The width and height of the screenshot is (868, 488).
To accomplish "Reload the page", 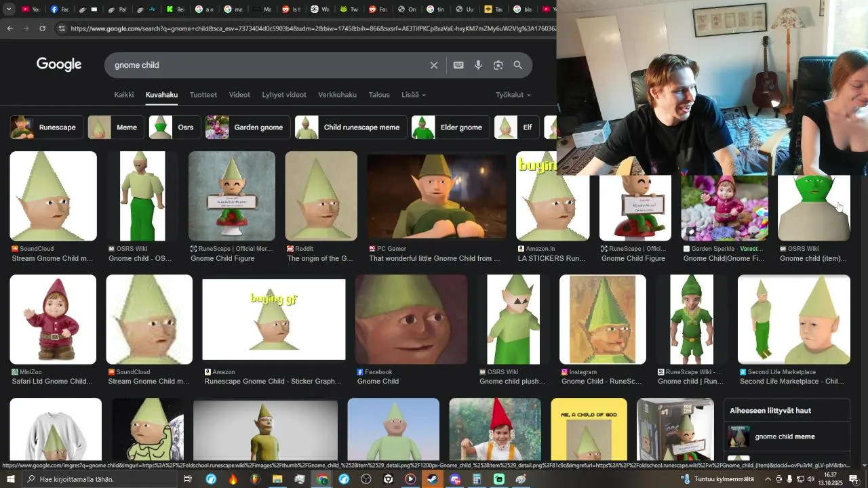I will 43,28.
